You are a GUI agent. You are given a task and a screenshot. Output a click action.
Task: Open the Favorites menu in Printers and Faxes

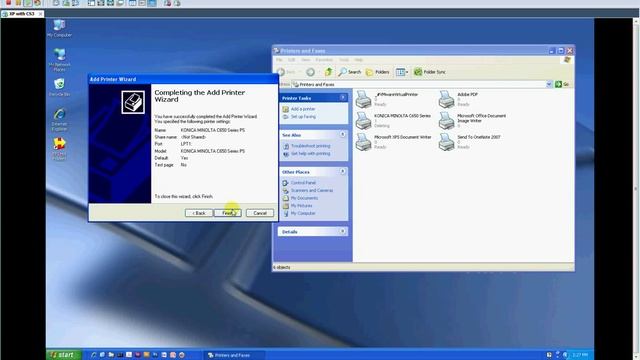(x=324, y=60)
